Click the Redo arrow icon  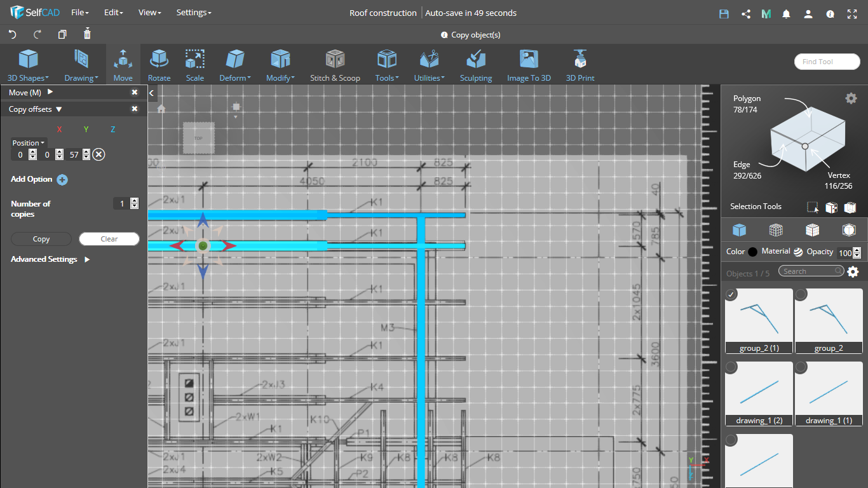[x=37, y=34]
